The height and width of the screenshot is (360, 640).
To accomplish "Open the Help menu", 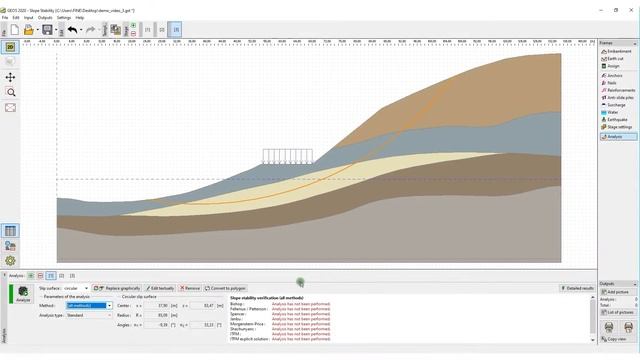I will pyautogui.click(x=80, y=18).
